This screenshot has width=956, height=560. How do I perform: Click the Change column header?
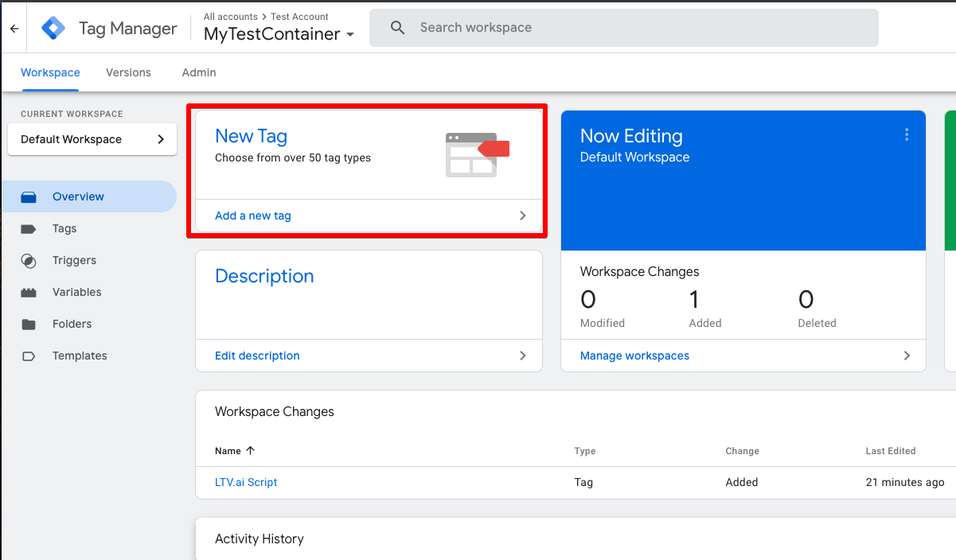coord(742,451)
